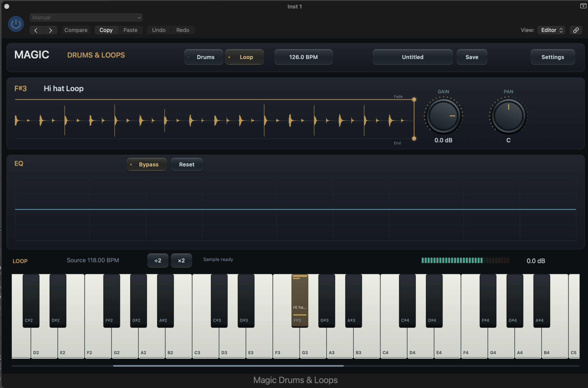Click the GAIN knob
Screen dimensions: 588x388
tap(443, 116)
